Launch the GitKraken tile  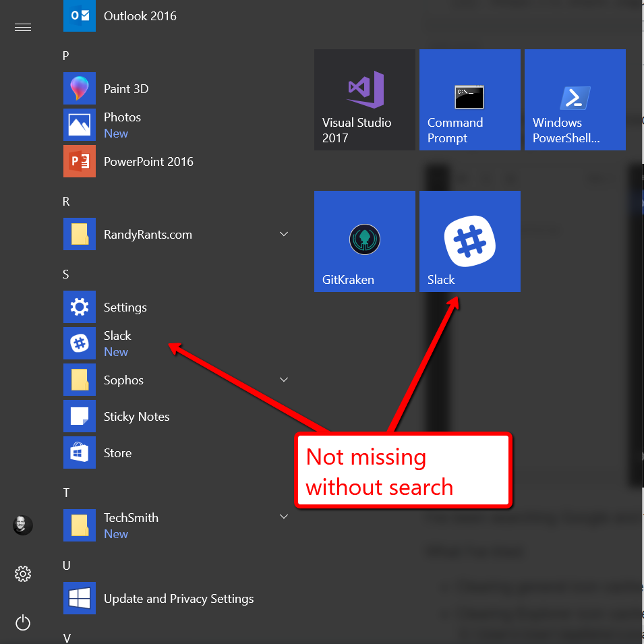[365, 241]
